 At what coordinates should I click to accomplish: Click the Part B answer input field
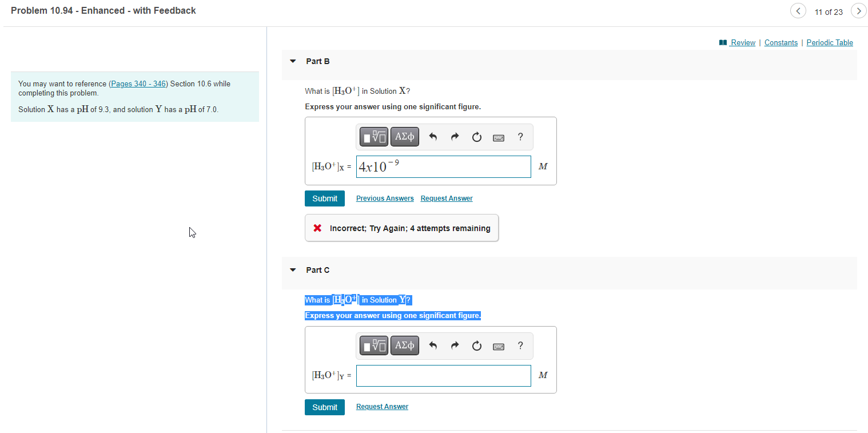pos(444,167)
